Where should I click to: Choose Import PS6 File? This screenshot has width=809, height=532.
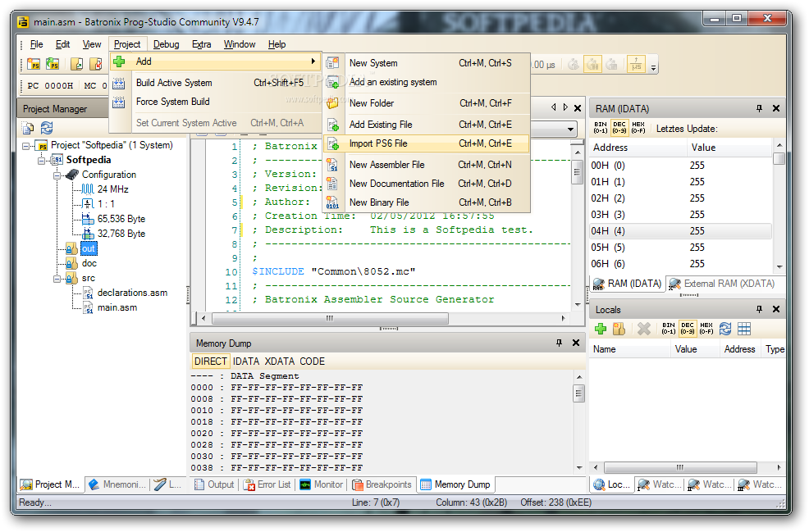tap(427, 143)
